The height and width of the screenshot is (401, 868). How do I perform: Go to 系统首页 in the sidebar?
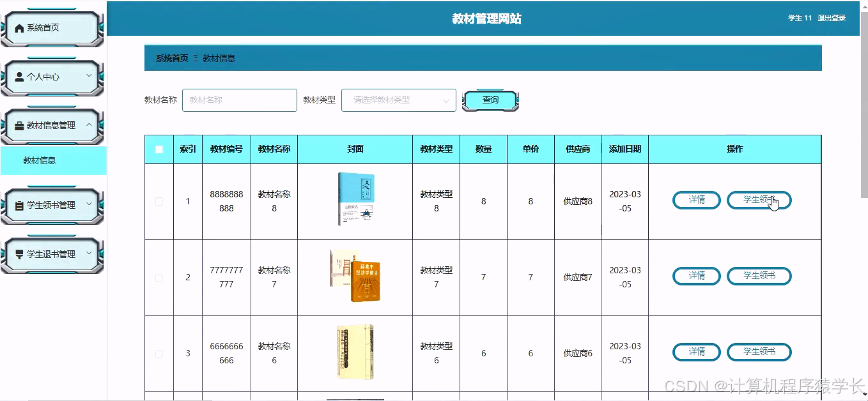[52, 28]
